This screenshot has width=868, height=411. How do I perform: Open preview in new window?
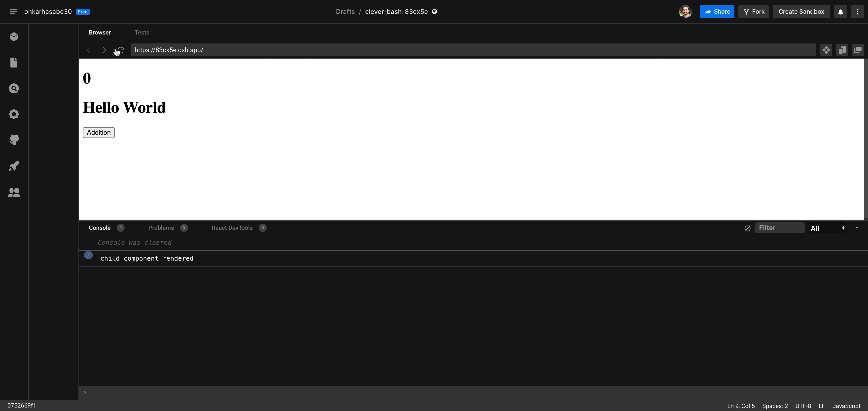point(858,50)
